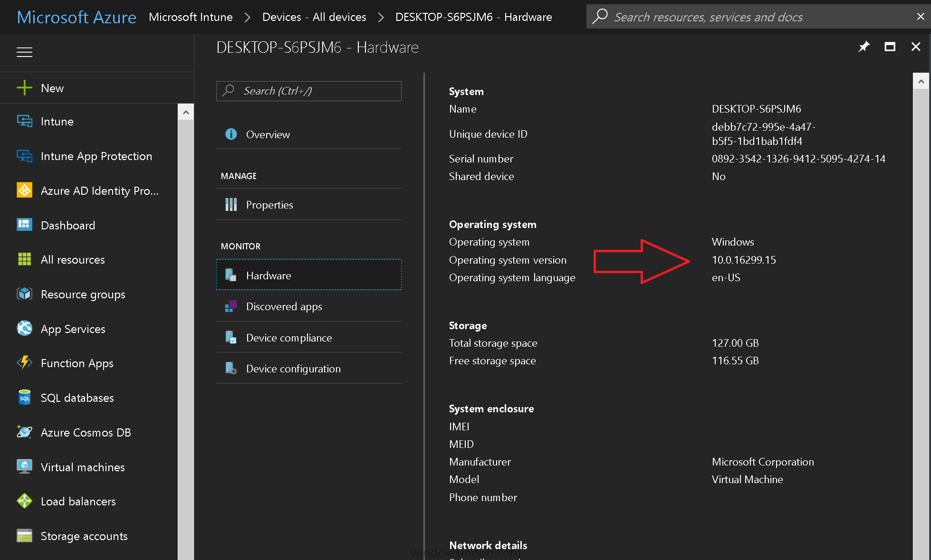This screenshot has width=931, height=560.
Task: Open Overview in the device menu
Action: coord(309,134)
